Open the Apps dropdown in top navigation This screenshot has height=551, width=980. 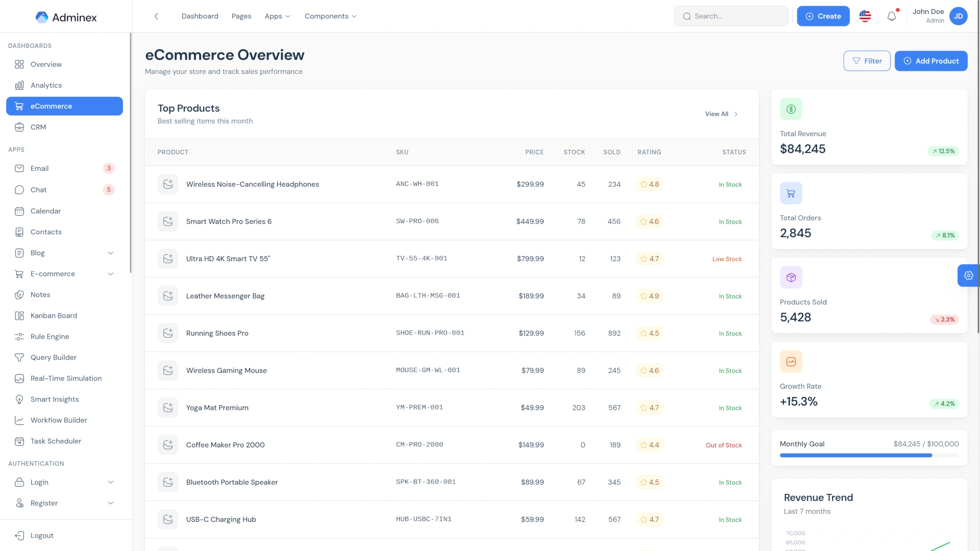coord(277,16)
